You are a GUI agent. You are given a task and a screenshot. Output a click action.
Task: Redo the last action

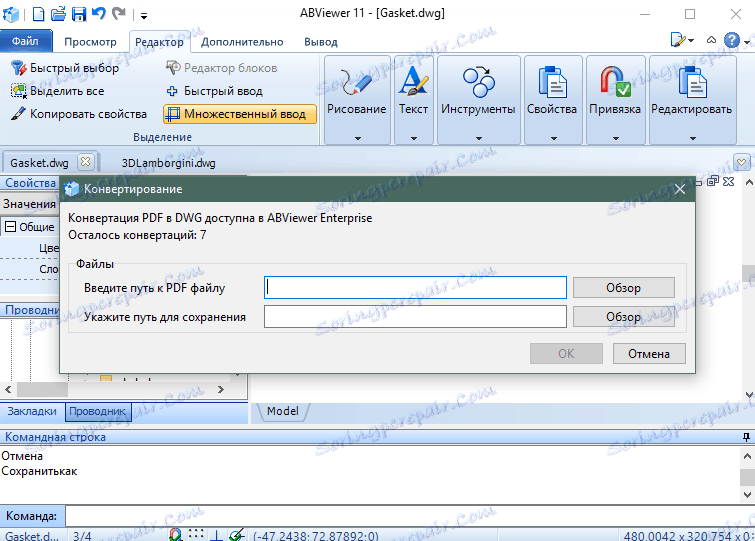tap(118, 13)
